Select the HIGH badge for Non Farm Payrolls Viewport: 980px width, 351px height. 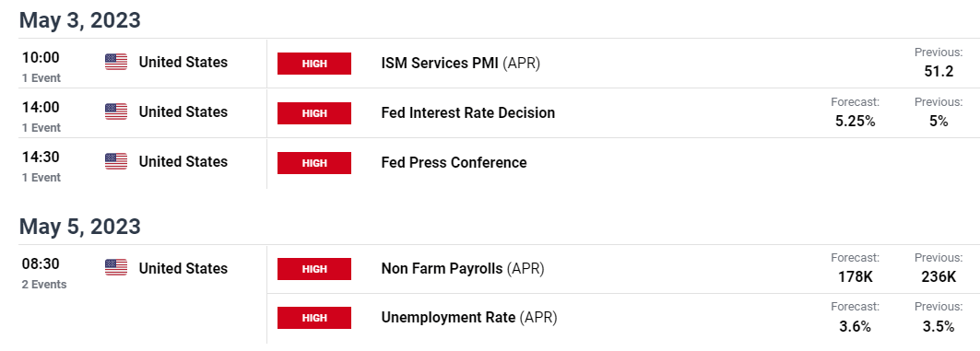314,269
